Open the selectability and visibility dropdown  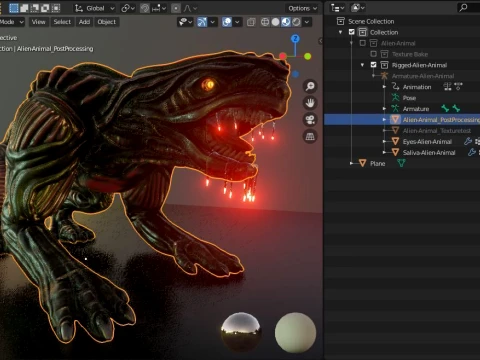point(186,22)
